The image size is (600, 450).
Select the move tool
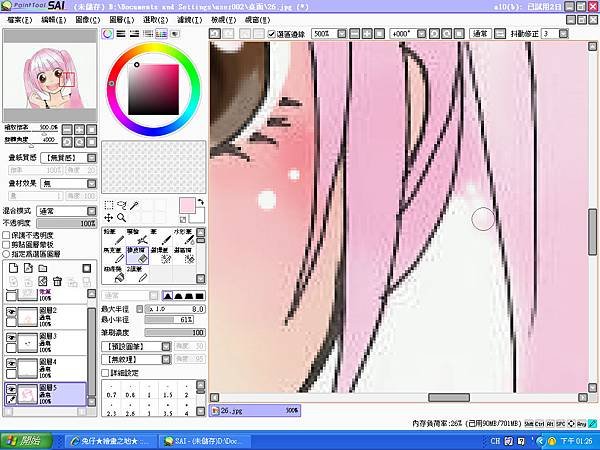109,218
